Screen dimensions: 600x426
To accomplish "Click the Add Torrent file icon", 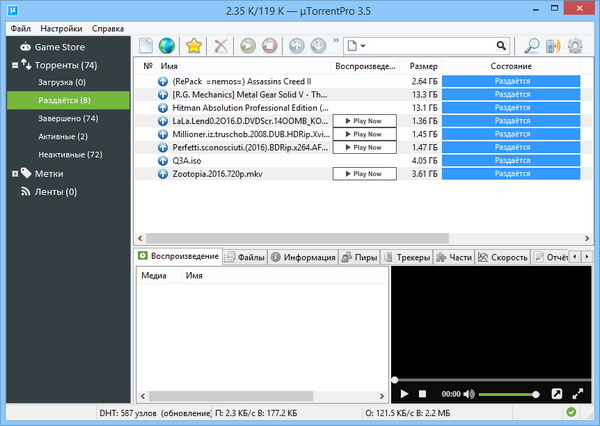I will point(146,46).
